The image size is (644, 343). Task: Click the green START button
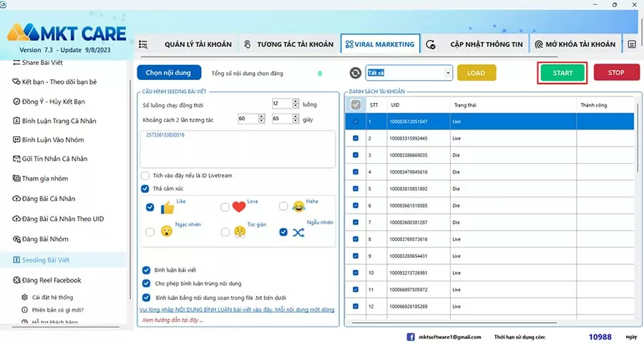[x=562, y=73]
